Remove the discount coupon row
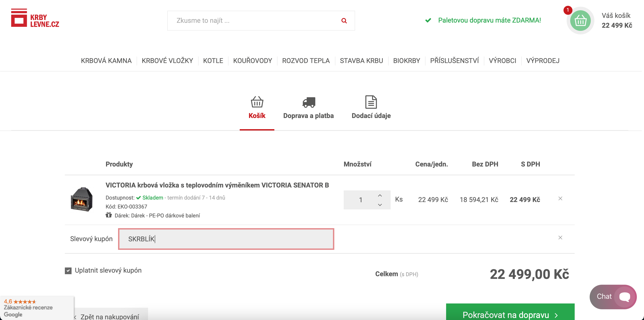This screenshot has width=644, height=320. tap(560, 238)
